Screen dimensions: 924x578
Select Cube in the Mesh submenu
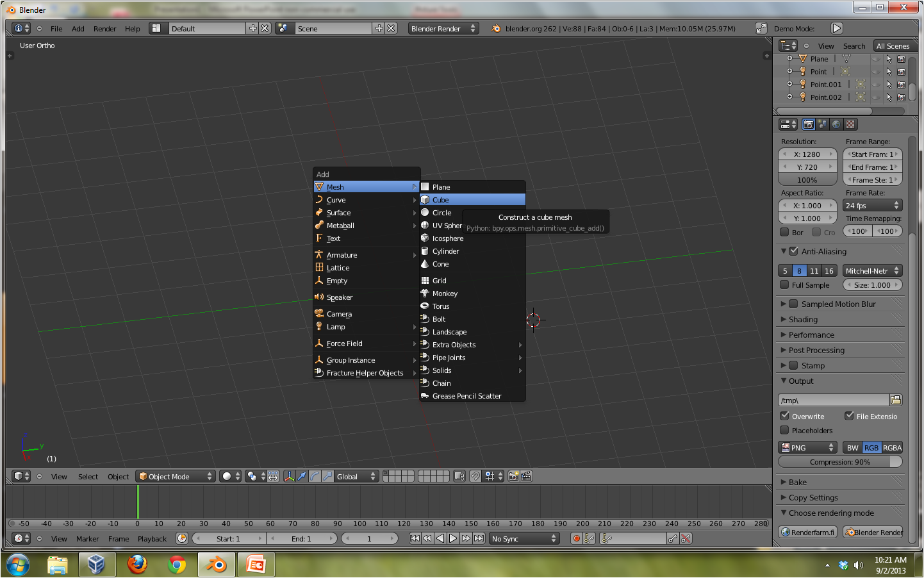pos(472,200)
